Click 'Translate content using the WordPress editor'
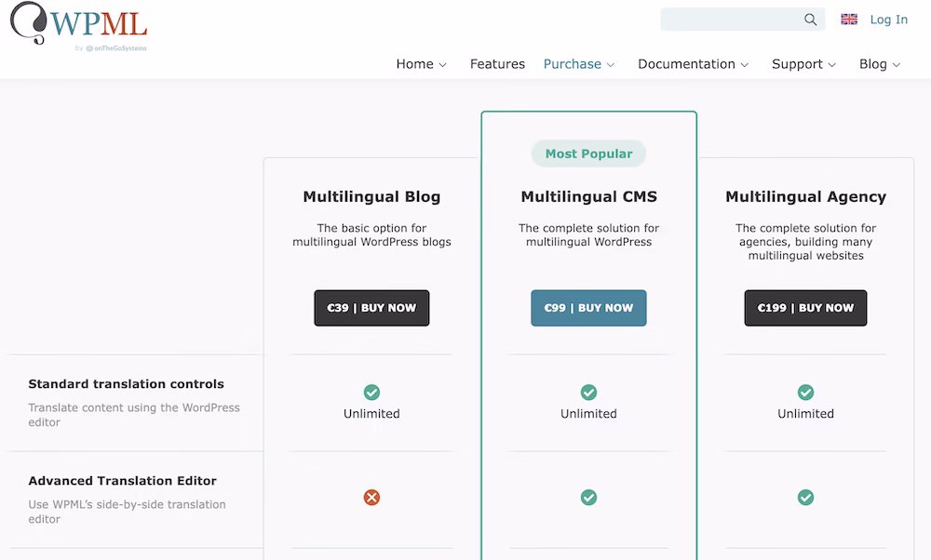 [134, 415]
